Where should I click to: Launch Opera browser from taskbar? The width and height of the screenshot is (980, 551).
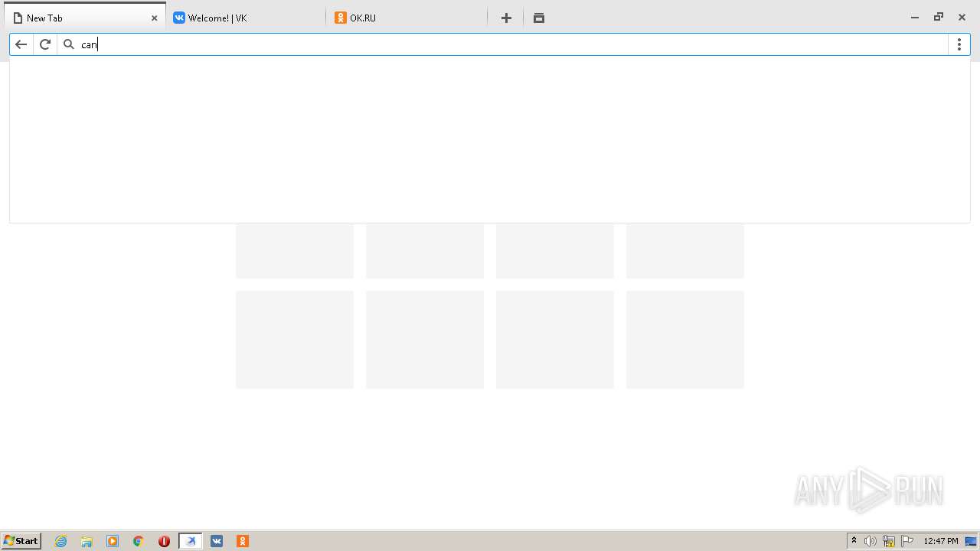click(164, 541)
